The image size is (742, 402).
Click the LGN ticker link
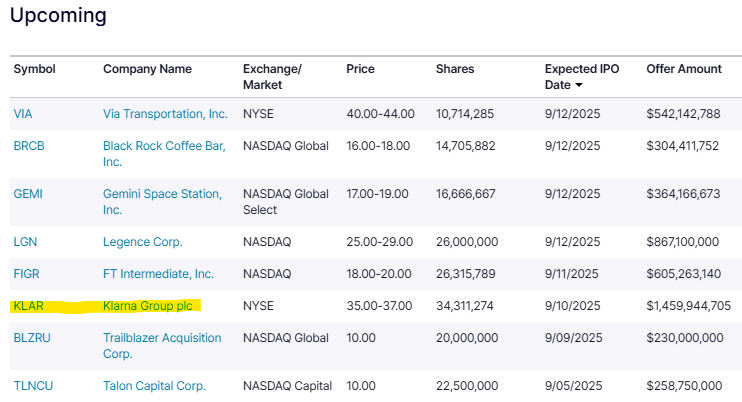point(24,242)
